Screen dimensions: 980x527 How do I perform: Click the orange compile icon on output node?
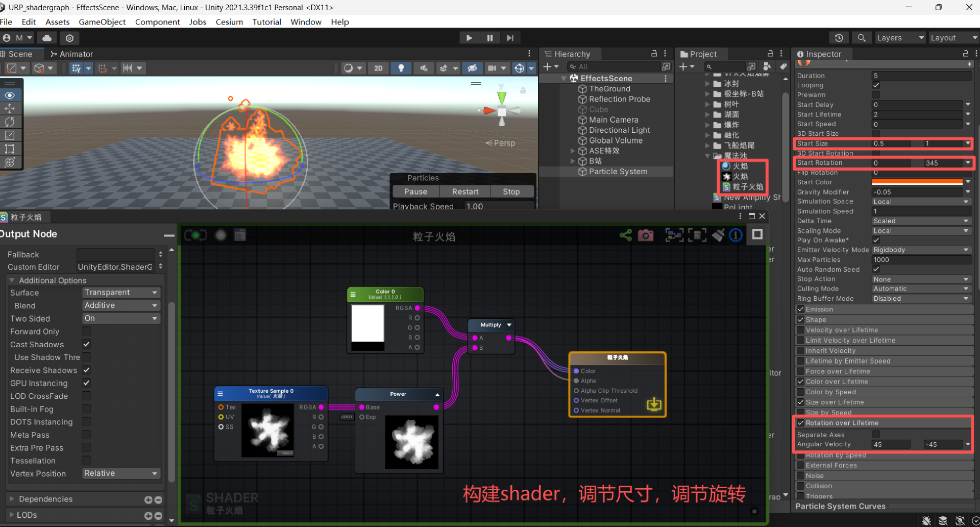654,405
